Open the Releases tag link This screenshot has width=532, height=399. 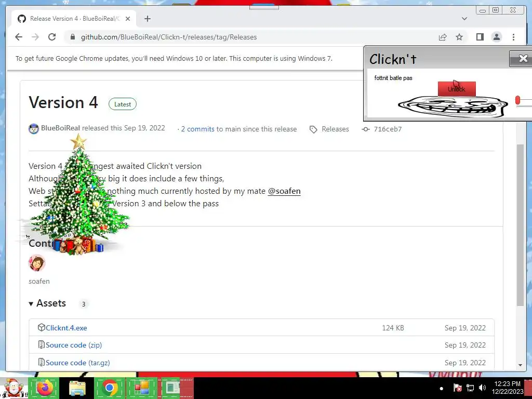tap(335, 129)
